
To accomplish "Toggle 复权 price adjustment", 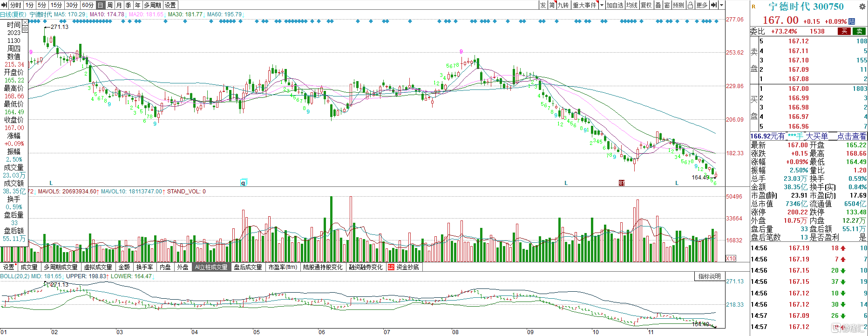I will click(646, 5).
